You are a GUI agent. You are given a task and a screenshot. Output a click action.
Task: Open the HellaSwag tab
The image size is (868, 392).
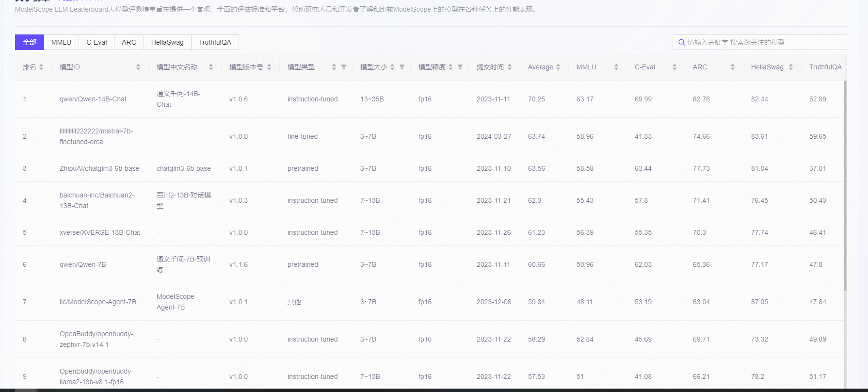[x=167, y=42]
